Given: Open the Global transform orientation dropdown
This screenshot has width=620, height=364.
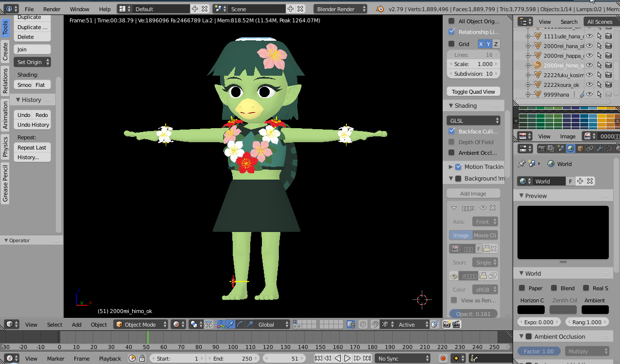Looking at the screenshot, I should [x=272, y=324].
